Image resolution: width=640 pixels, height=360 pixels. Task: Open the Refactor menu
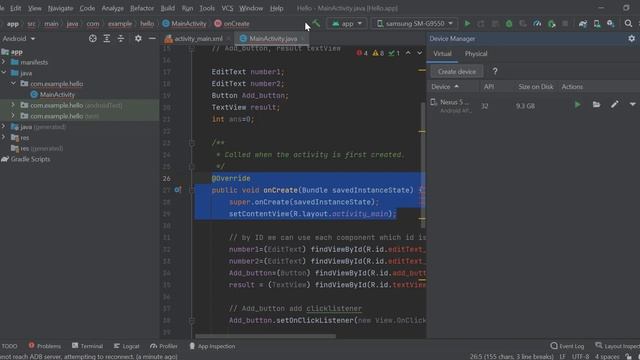[142, 8]
